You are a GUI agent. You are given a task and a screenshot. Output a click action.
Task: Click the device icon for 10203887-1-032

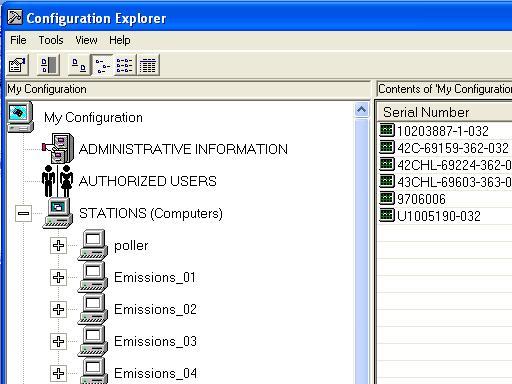click(387, 130)
